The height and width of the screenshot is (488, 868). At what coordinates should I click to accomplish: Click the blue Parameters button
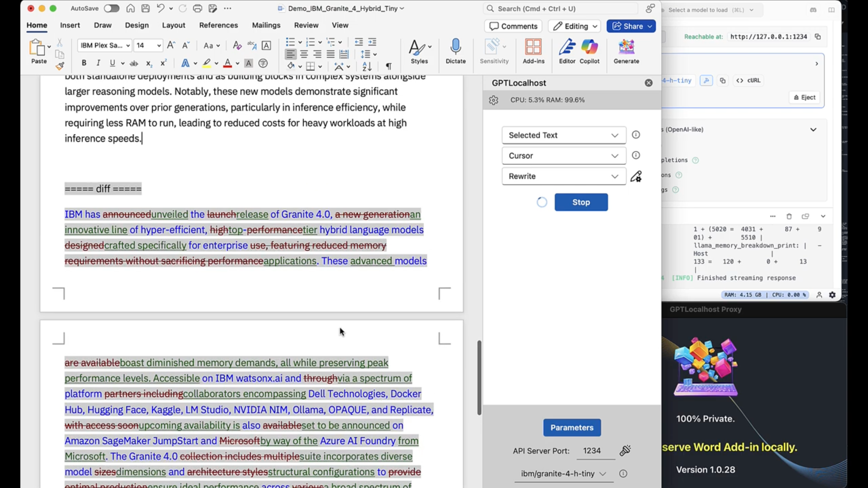click(x=572, y=427)
